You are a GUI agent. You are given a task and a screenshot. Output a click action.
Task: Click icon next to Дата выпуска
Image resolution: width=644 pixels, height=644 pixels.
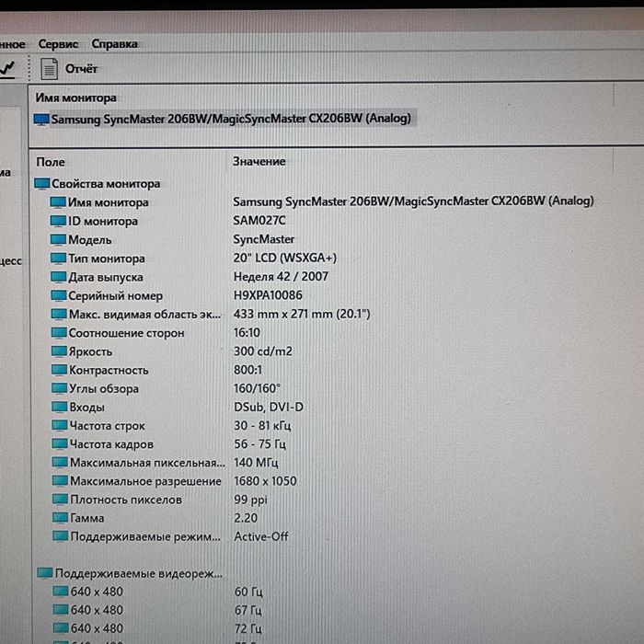(58, 277)
